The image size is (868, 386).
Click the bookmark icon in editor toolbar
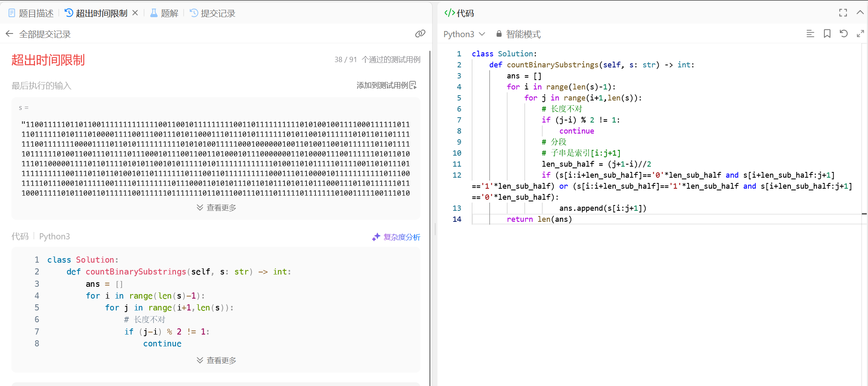[827, 34]
